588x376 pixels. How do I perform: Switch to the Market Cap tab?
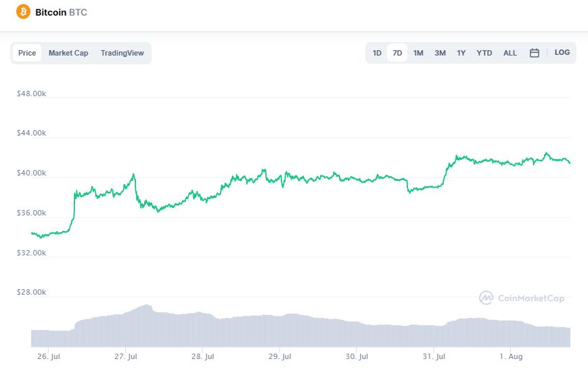[68, 53]
